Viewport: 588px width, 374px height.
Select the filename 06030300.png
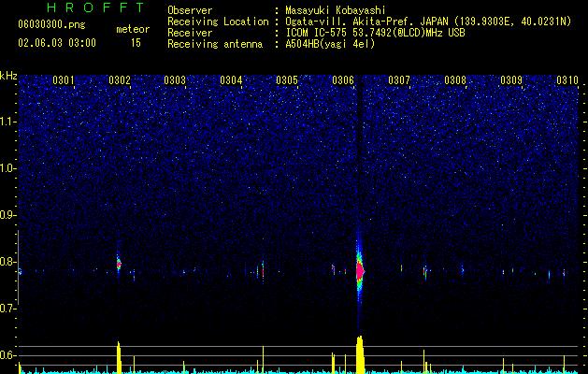click(x=51, y=24)
